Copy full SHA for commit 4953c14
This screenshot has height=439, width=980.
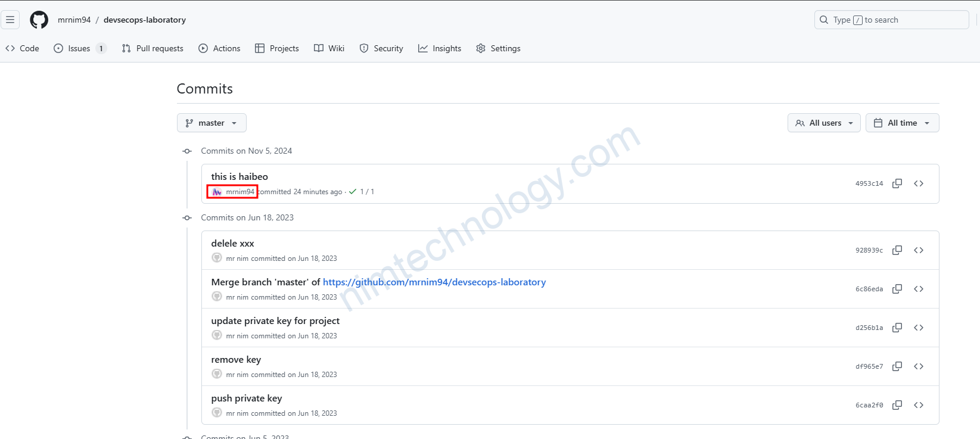[x=897, y=183]
